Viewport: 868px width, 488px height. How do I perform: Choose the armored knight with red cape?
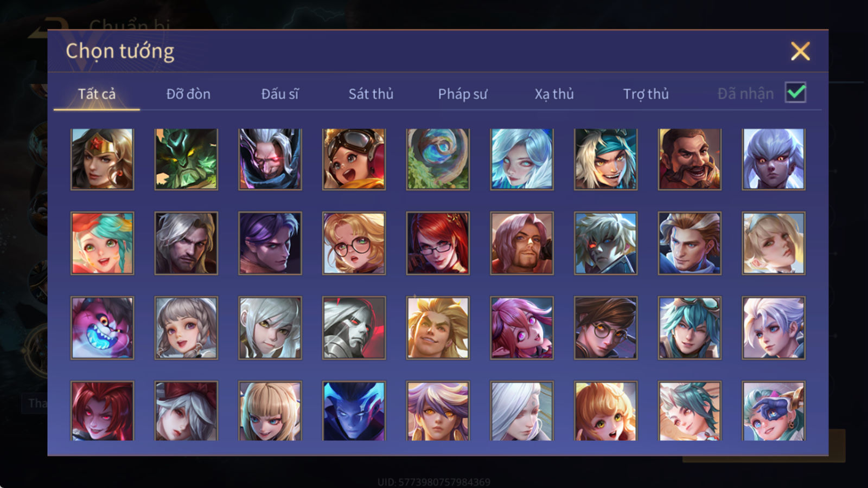[354, 328]
